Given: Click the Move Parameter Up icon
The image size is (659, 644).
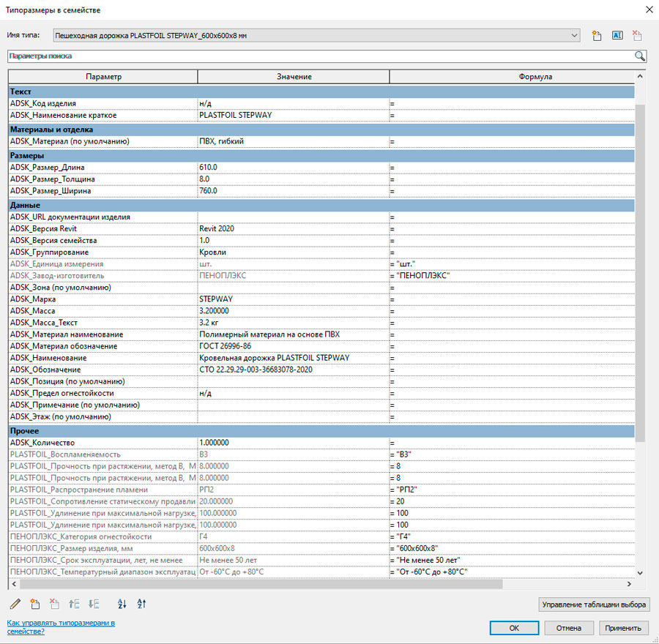Looking at the screenshot, I should [x=75, y=604].
